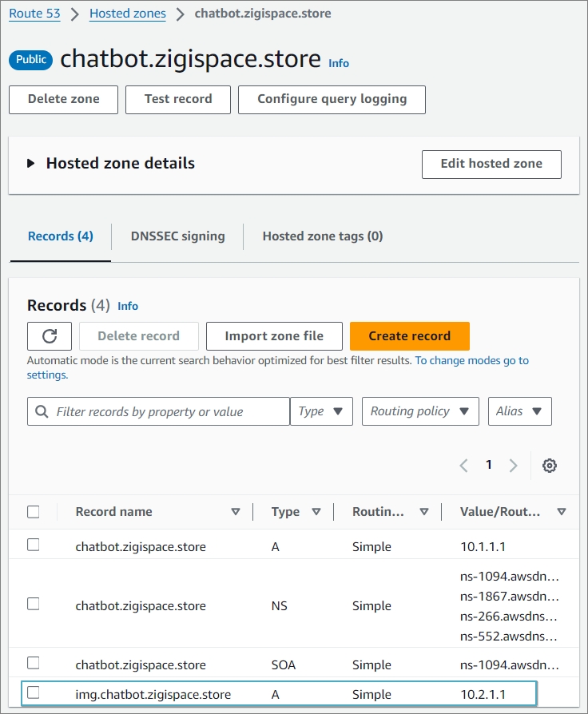Switch to Hosted zone tags (0) tab
This screenshot has height=714, width=588.
[323, 236]
